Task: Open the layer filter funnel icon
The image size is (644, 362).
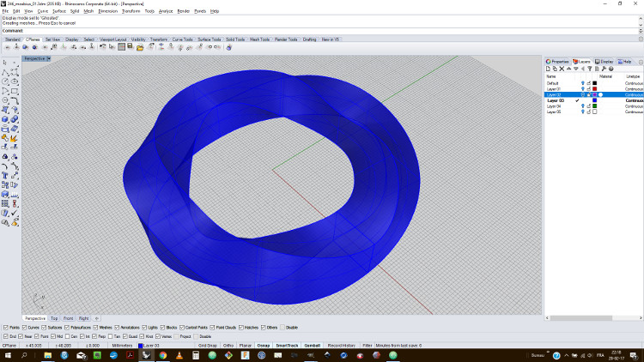Action: point(590,69)
